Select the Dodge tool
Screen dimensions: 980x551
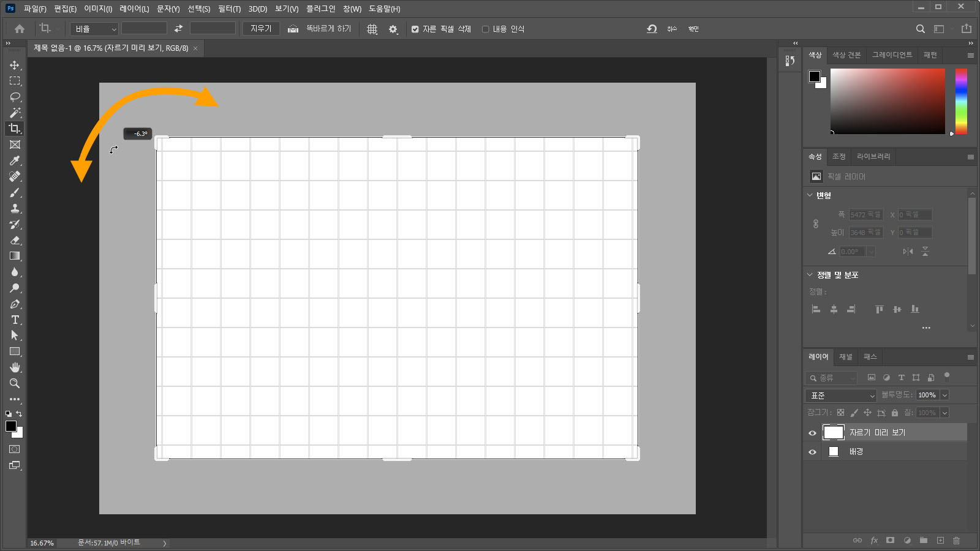coord(15,288)
